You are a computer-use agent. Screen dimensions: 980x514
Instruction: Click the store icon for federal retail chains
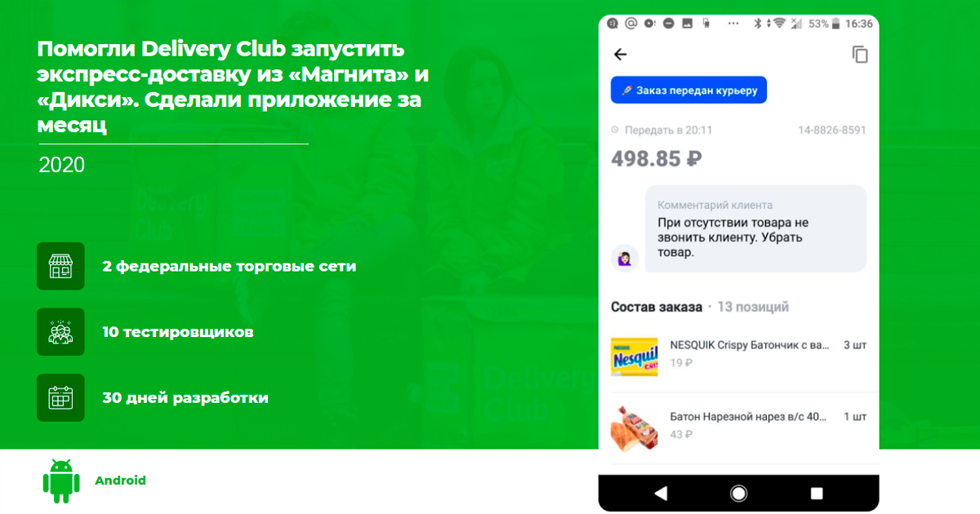(x=60, y=266)
